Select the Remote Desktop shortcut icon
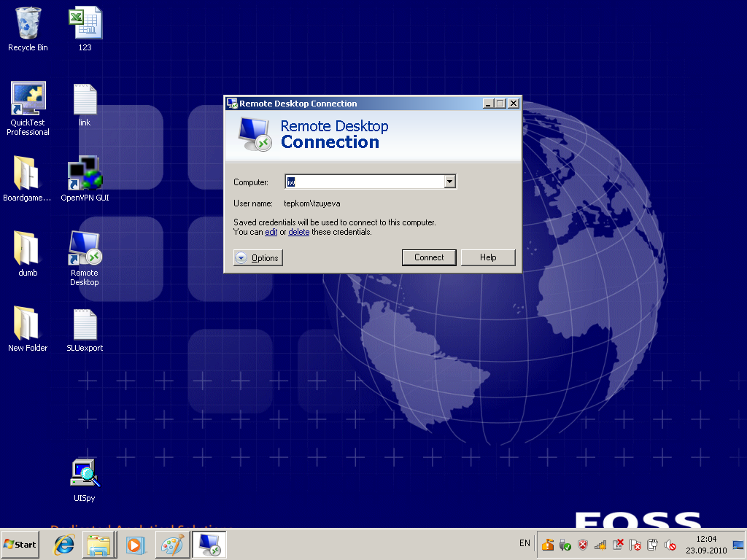The image size is (747, 560). click(85, 259)
